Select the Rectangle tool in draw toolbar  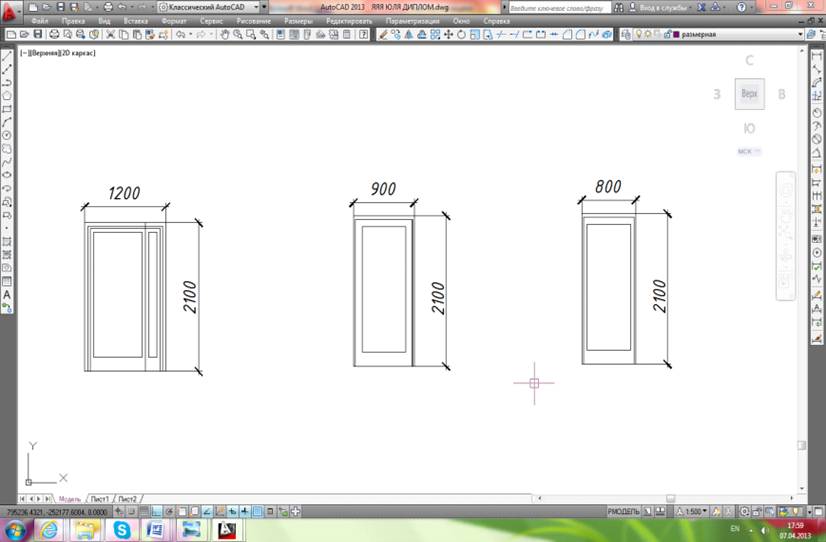pyautogui.click(x=7, y=109)
